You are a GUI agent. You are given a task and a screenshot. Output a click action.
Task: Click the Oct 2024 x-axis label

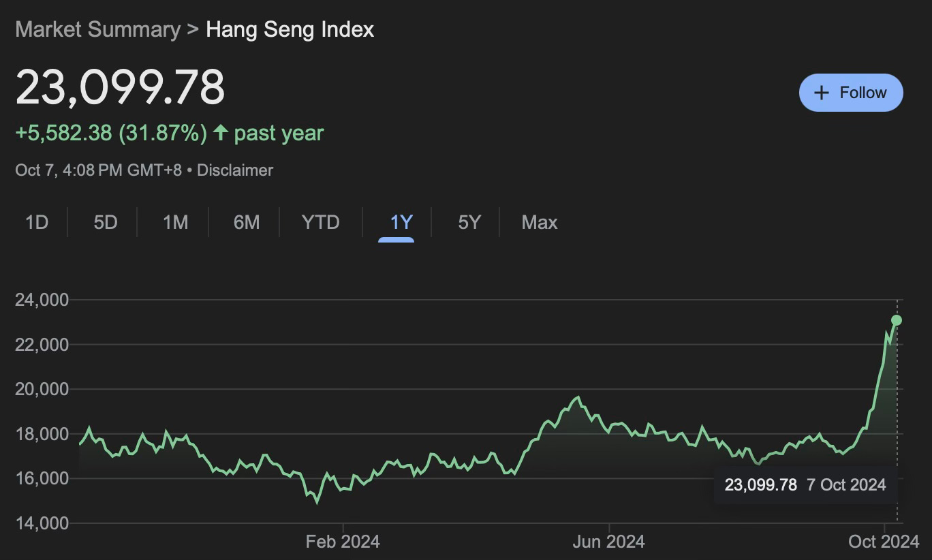coord(884,542)
